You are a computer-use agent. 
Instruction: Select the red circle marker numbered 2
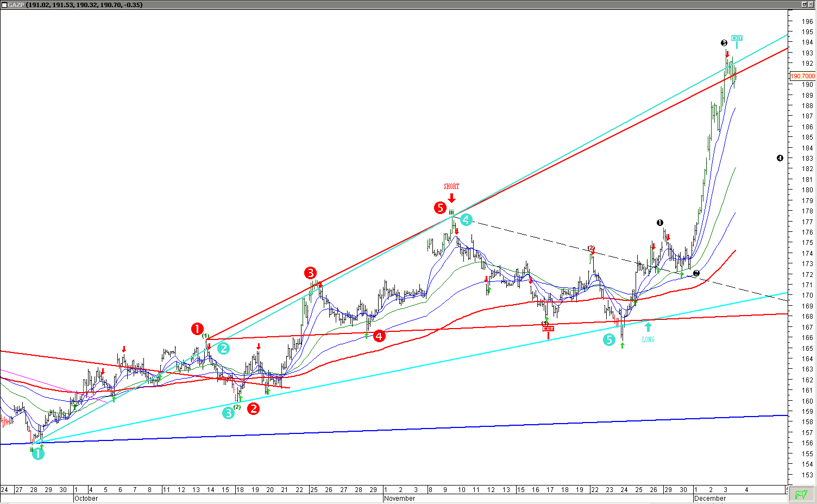pyautogui.click(x=253, y=408)
